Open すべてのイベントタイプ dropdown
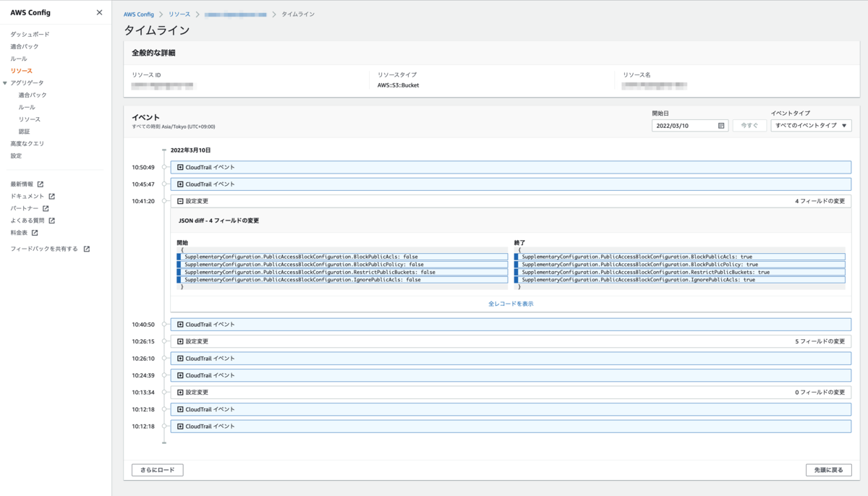Screen dimensions: 868x496 (811, 126)
